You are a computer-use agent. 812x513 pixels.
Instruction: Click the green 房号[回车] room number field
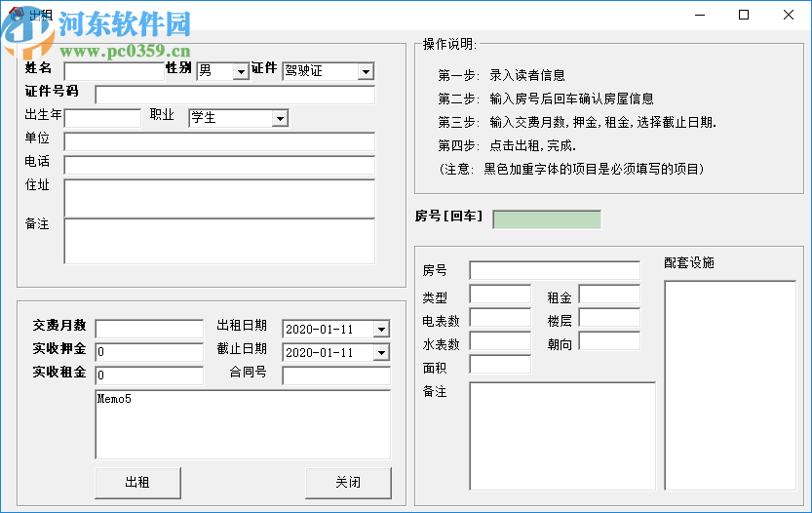pyautogui.click(x=547, y=219)
